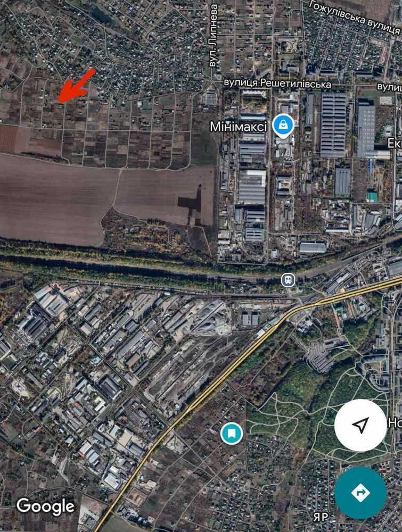
Task: Tap the cut-off "вулиц" label at right edge
Action: tap(389, 87)
